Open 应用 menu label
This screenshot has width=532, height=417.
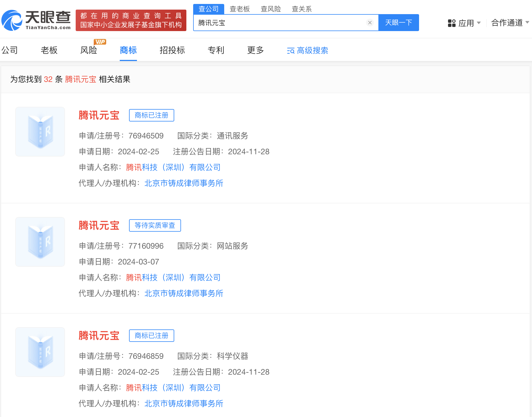(466, 23)
